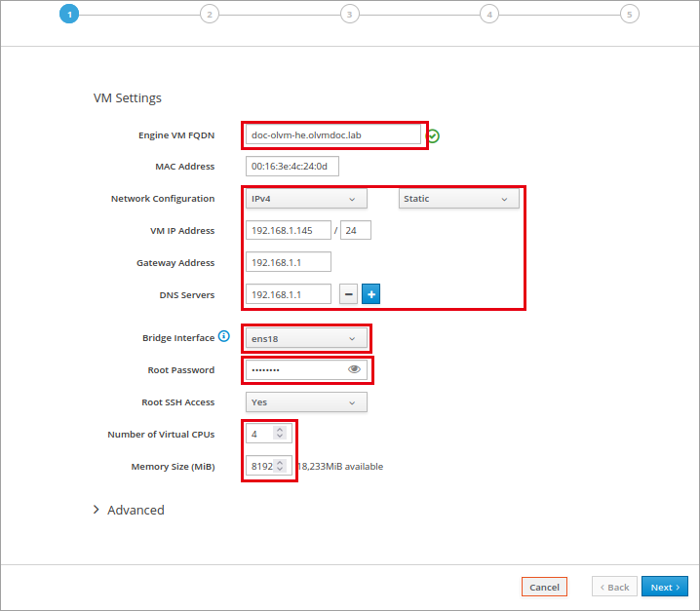Go to wizard step 5 circle

(x=630, y=15)
